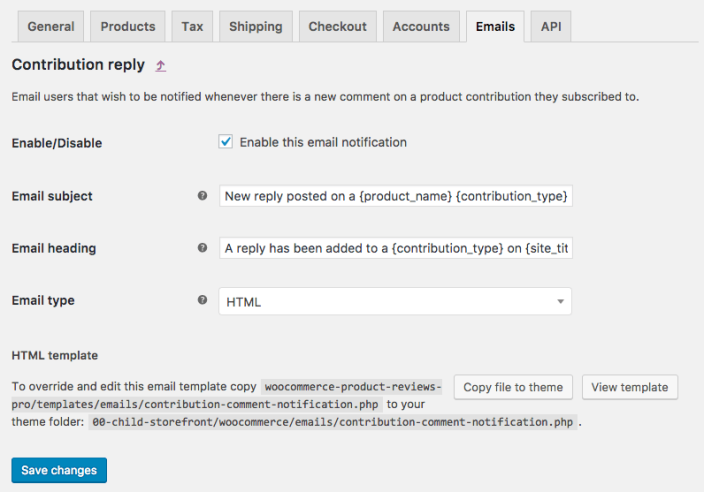
Task: Click the View template button
Action: point(630,387)
